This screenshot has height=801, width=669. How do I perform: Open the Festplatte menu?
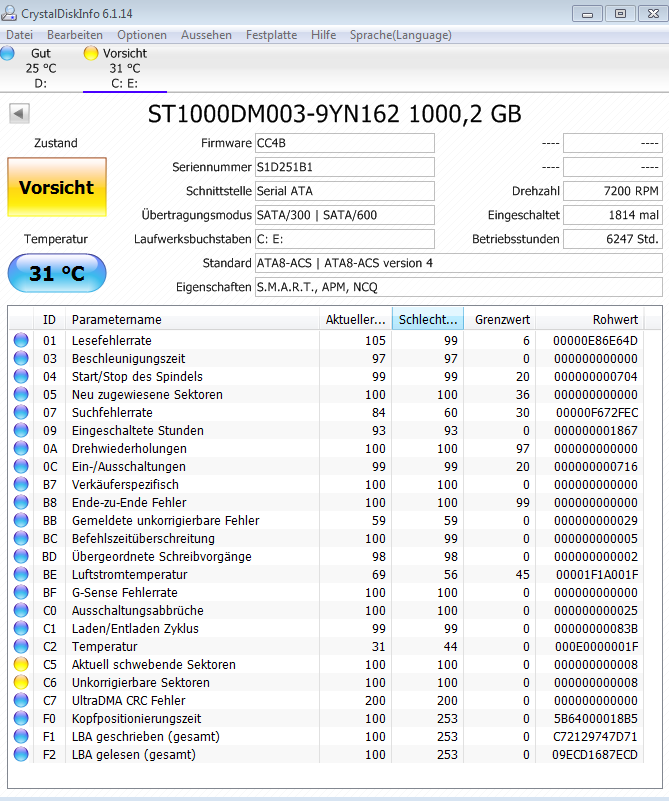(271, 35)
